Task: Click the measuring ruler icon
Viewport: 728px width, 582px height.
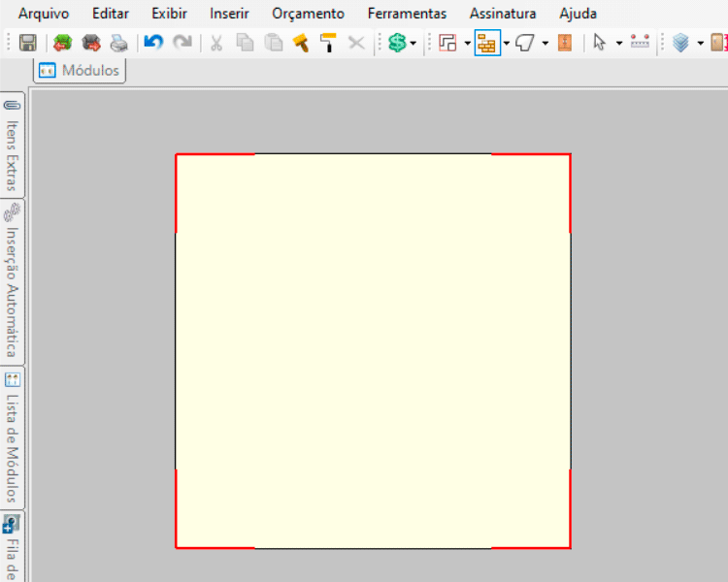Action: pyautogui.click(x=639, y=43)
